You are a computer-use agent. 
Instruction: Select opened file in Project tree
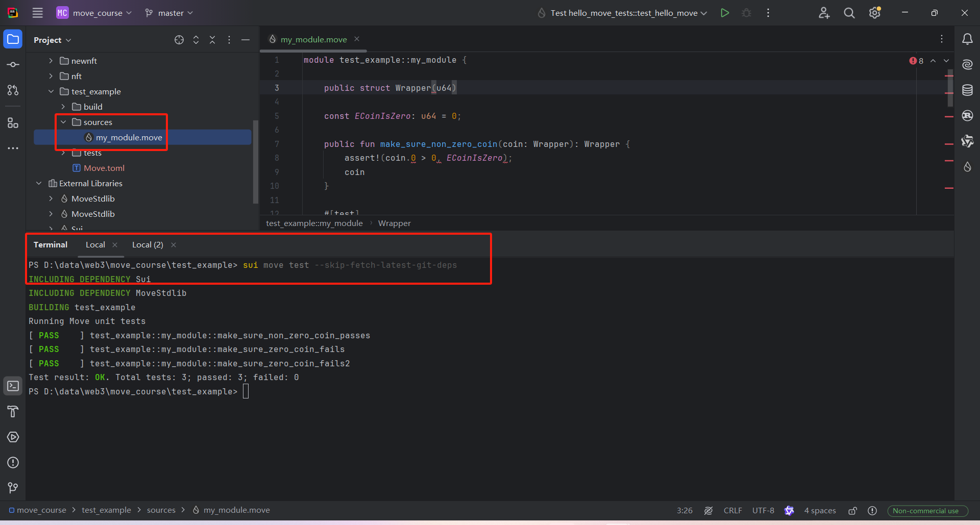coord(179,40)
